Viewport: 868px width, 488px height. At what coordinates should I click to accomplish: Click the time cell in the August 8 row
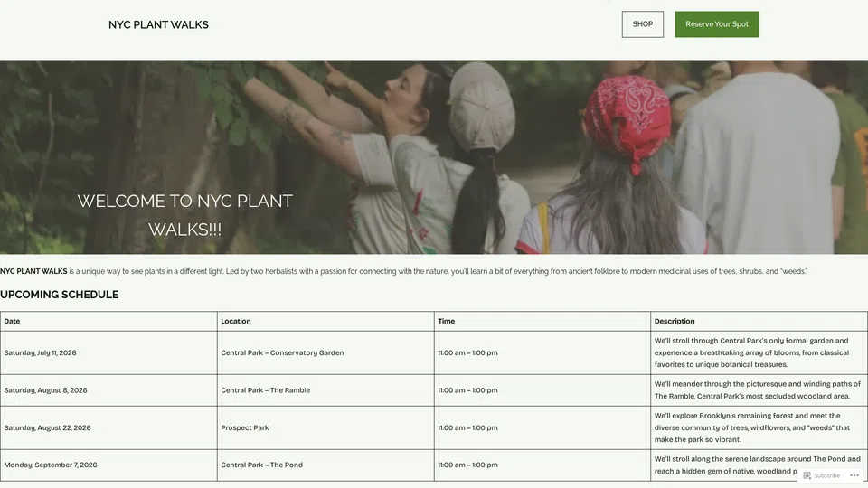542,390
